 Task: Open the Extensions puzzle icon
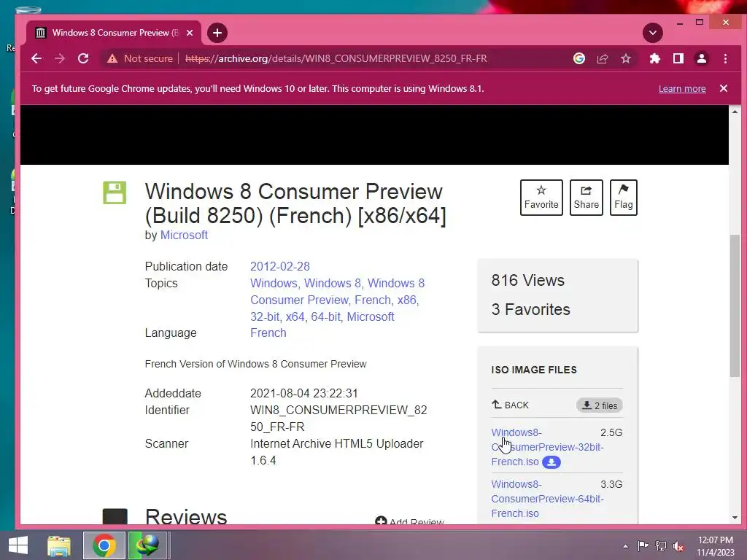[655, 58]
